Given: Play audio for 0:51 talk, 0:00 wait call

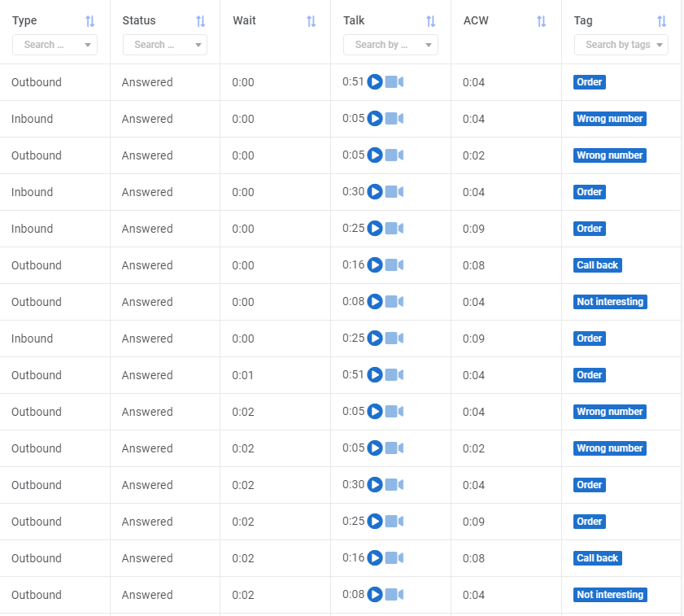Looking at the screenshot, I should (x=375, y=81).
